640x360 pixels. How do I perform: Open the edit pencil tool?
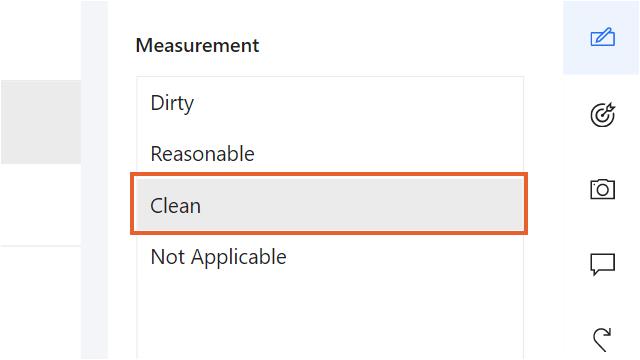[x=602, y=37]
